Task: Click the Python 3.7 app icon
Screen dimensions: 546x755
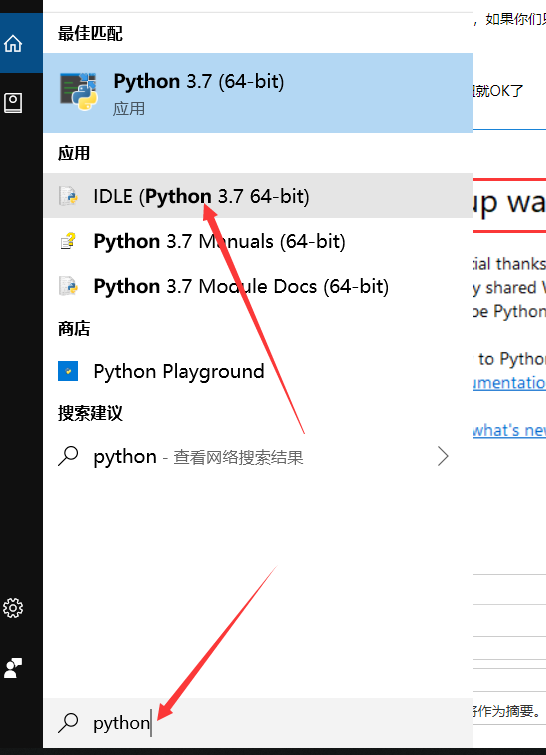Action: (x=78, y=91)
